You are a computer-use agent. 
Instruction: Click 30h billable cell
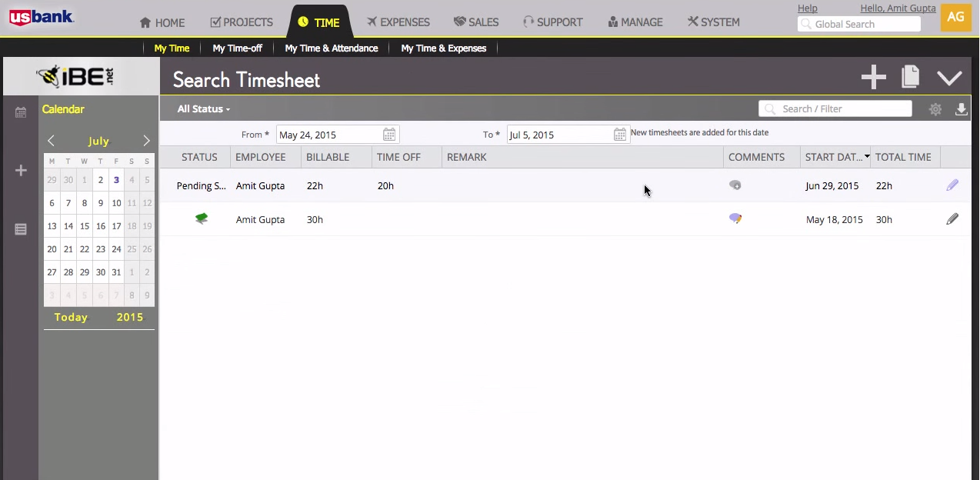click(315, 219)
